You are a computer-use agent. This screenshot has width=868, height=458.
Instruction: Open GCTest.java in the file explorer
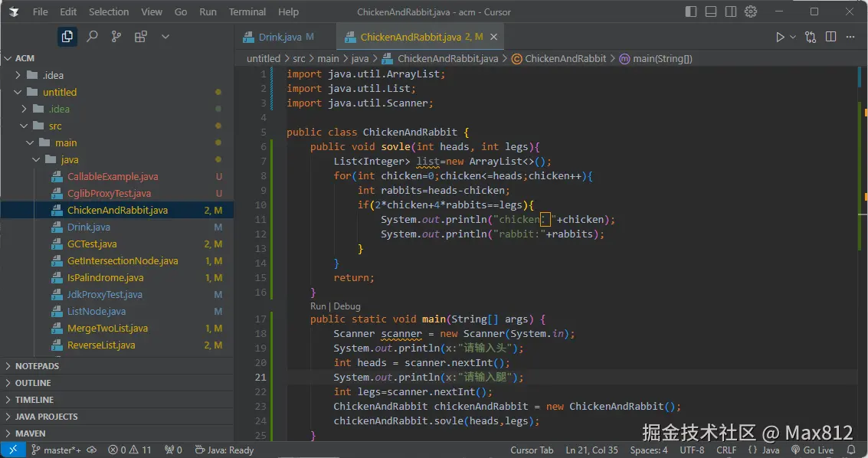[x=91, y=244]
